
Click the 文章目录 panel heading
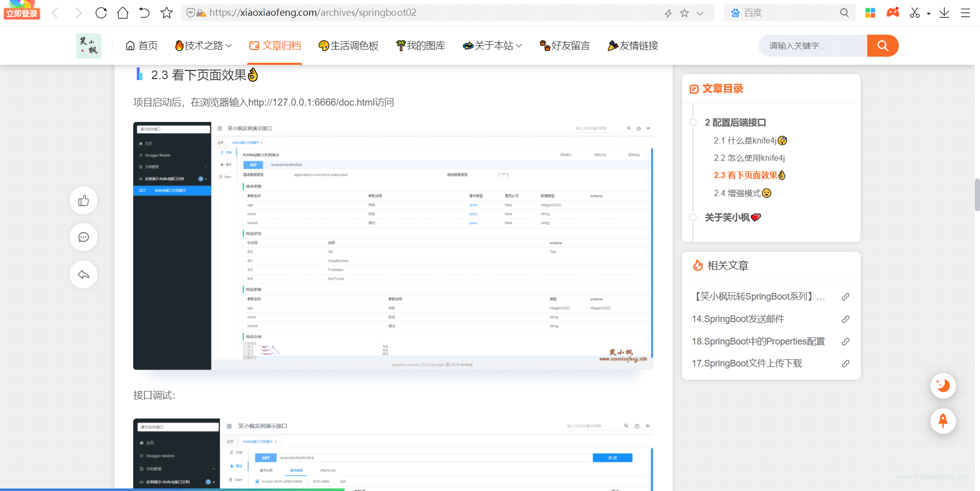click(716, 89)
